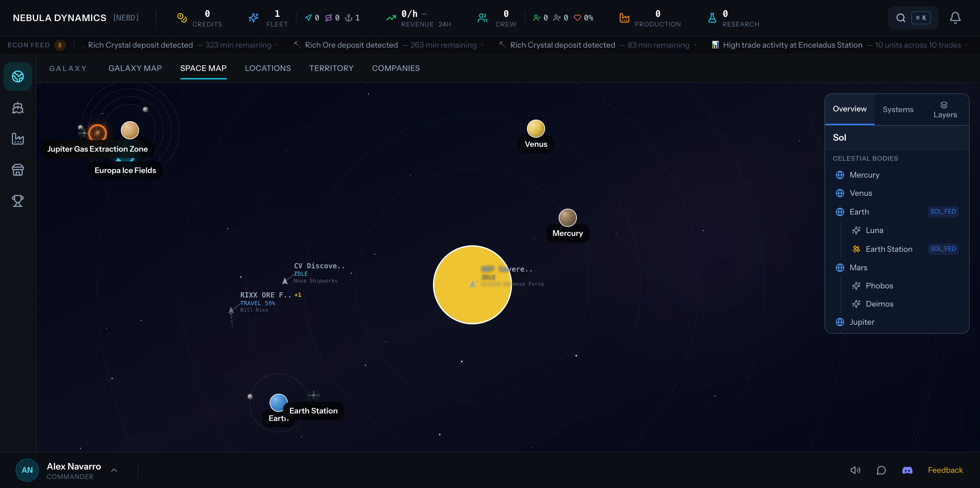Click the Fleet sparkle icon in header
Viewport: 980px width, 488px height.
253,18
